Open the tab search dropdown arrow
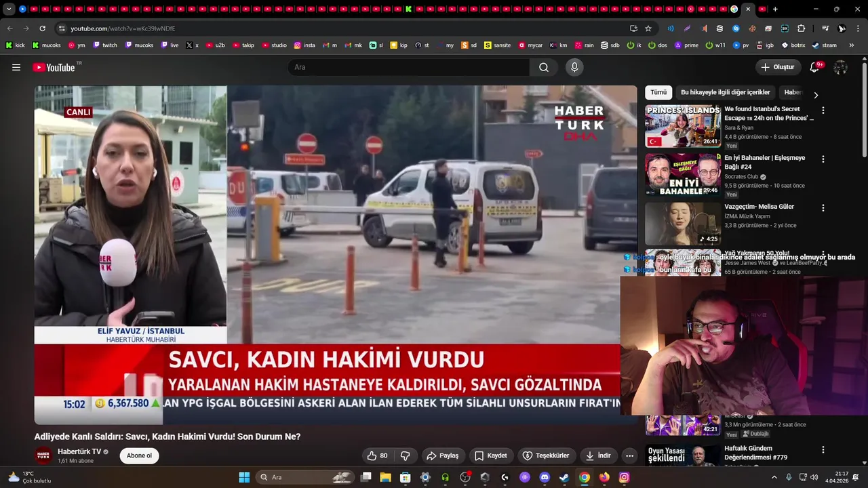The height and width of the screenshot is (488, 868). pyautogui.click(x=9, y=9)
